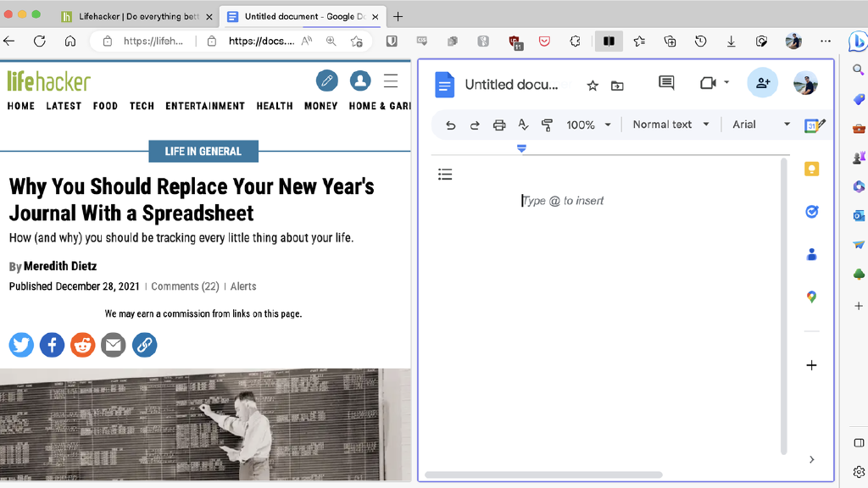Image resolution: width=868 pixels, height=488 pixels.
Task: Click the indent marker on the ruler
Action: [x=521, y=148]
